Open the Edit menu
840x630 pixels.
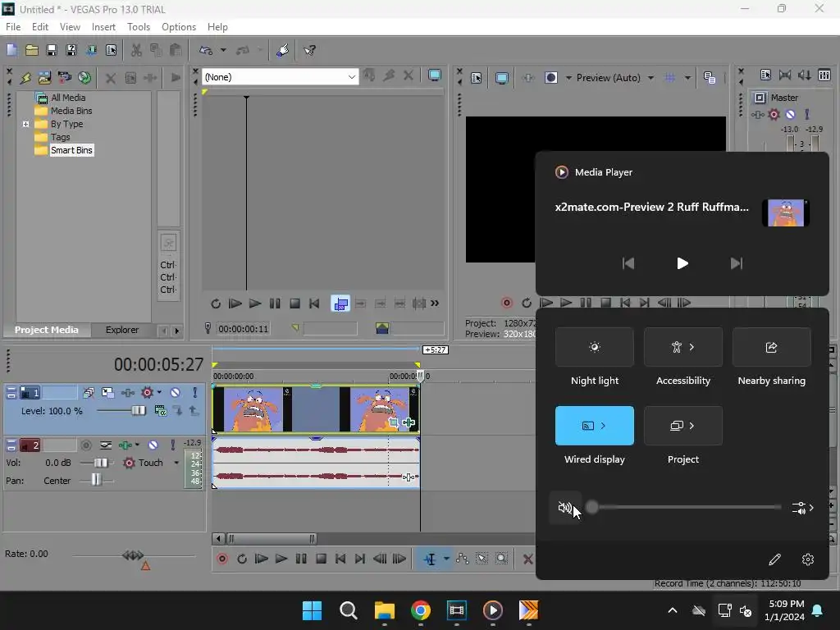(x=40, y=27)
